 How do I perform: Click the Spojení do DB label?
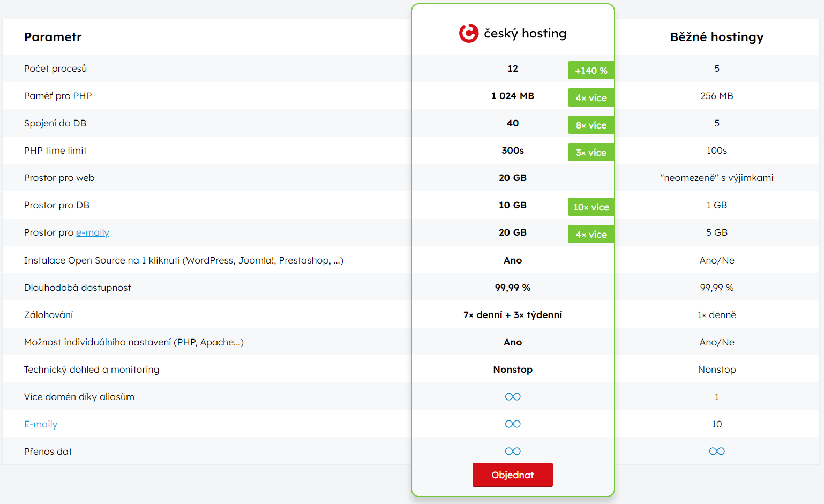pyautogui.click(x=55, y=123)
